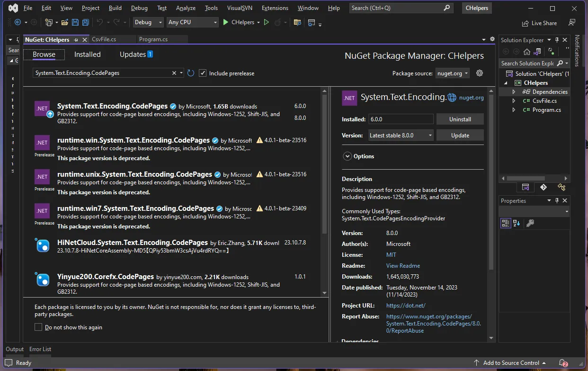
Task: Open the Version Latest stable 8.0.0 dropdown
Action: point(401,135)
